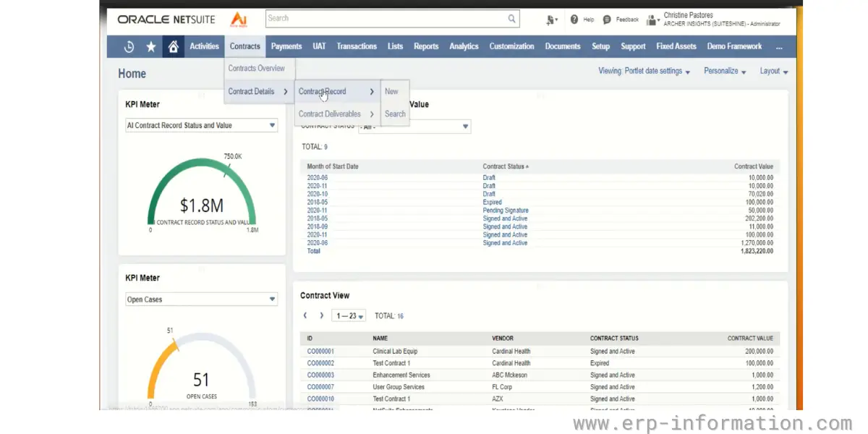868x434 pixels.
Task: Open the Reports menu
Action: pyautogui.click(x=426, y=46)
